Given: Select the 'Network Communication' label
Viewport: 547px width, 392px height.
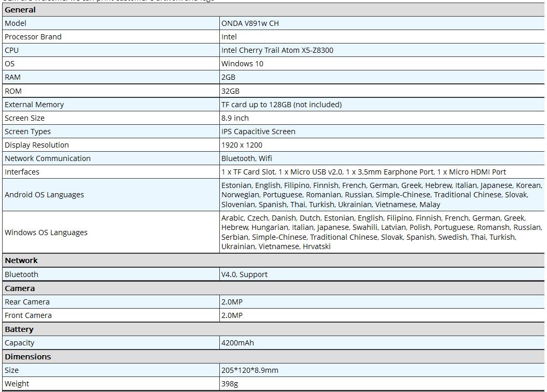Looking at the screenshot, I should pyautogui.click(x=48, y=158).
